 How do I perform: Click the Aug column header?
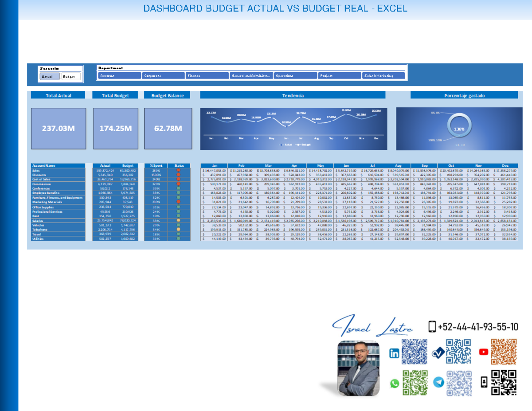[397, 165]
